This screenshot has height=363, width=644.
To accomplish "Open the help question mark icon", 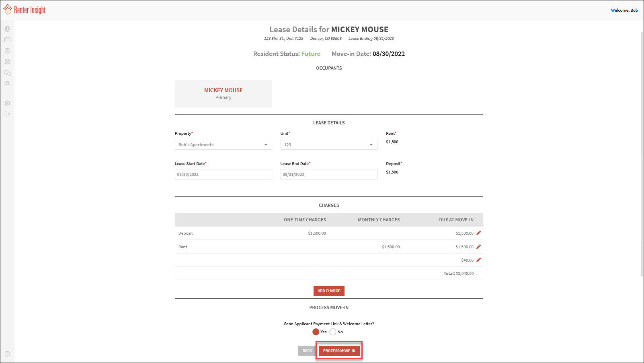I will click(7, 354).
